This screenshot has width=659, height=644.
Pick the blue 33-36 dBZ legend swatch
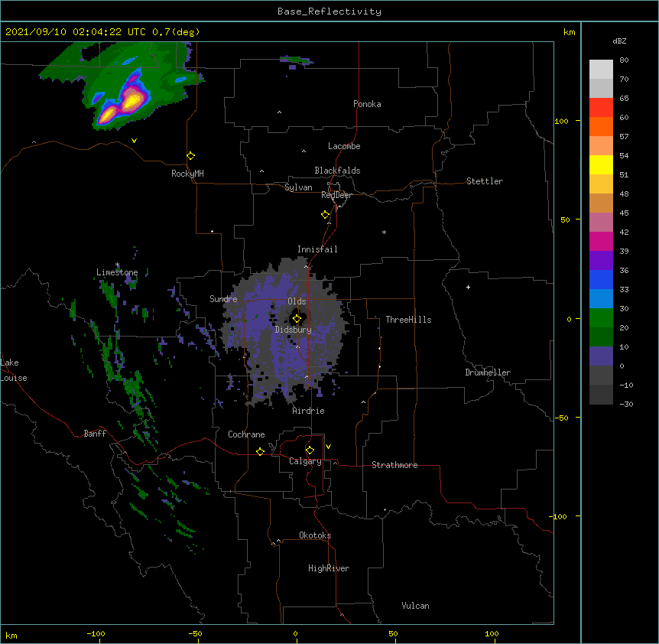(x=601, y=279)
